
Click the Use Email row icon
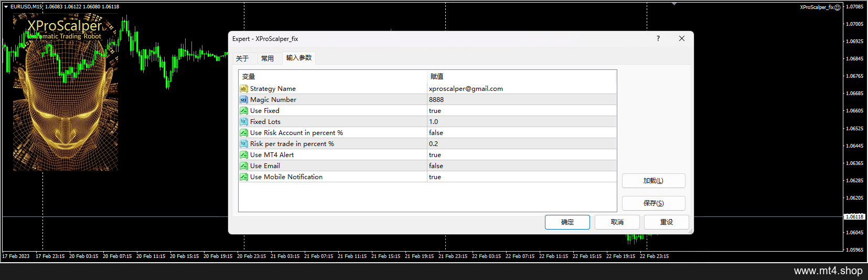click(x=244, y=166)
